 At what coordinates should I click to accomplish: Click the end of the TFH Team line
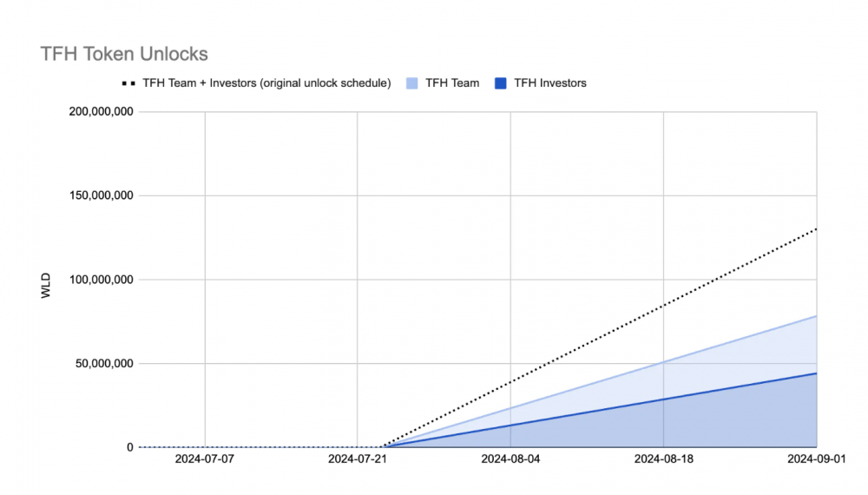(816, 316)
